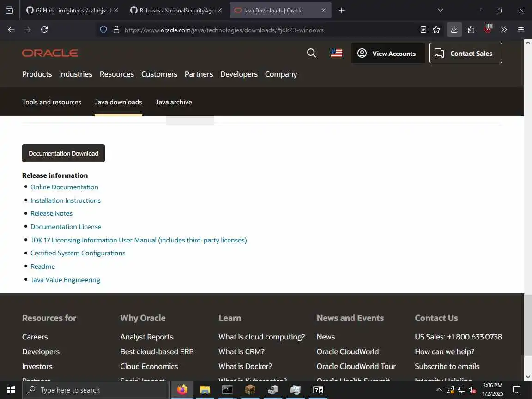
Task: Select Java downloads tab
Action: click(x=118, y=102)
